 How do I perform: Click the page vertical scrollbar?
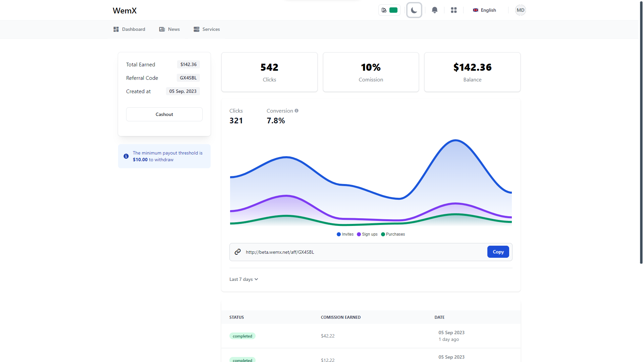coord(641,132)
